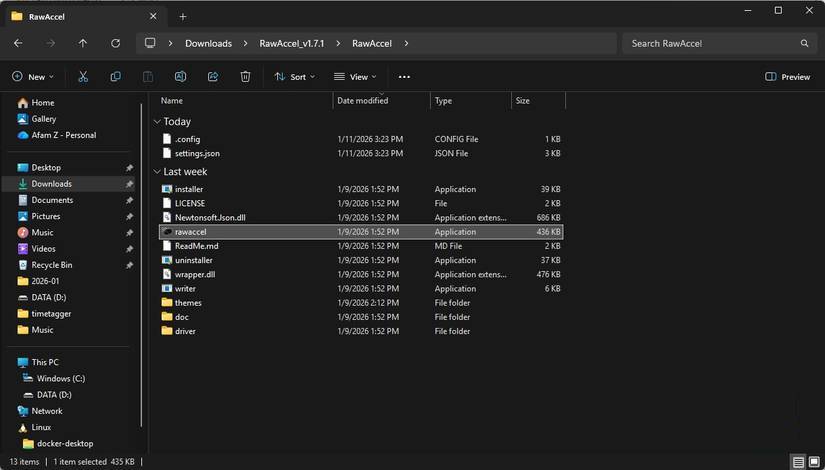
Task: Click the Rename icon in toolbar
Action: click(x=180, y=77)
